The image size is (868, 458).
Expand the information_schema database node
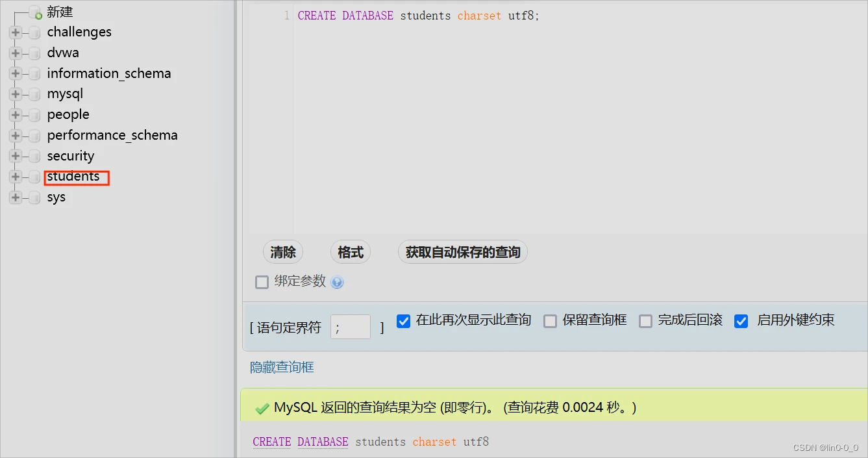(16, 74)
